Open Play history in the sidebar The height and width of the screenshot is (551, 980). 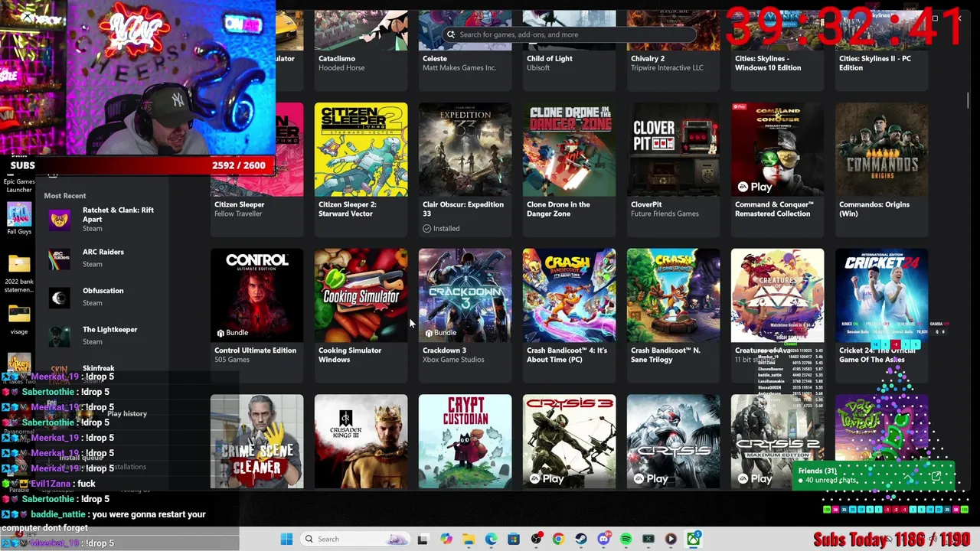(x=127, y=414)
